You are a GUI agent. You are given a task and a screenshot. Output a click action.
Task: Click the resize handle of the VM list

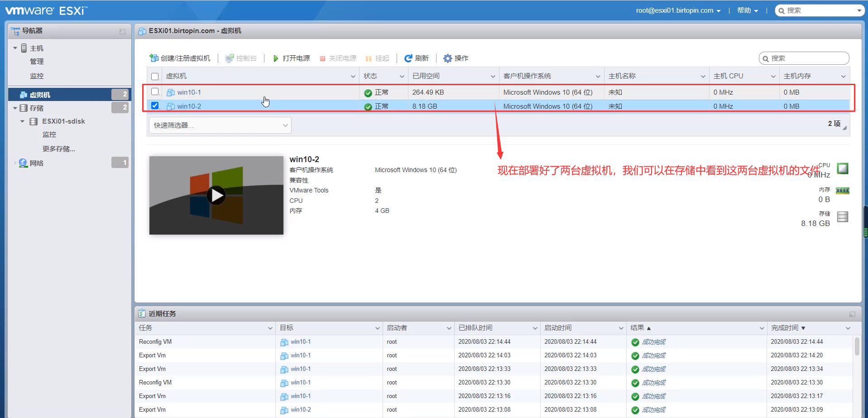coord(845,128)
